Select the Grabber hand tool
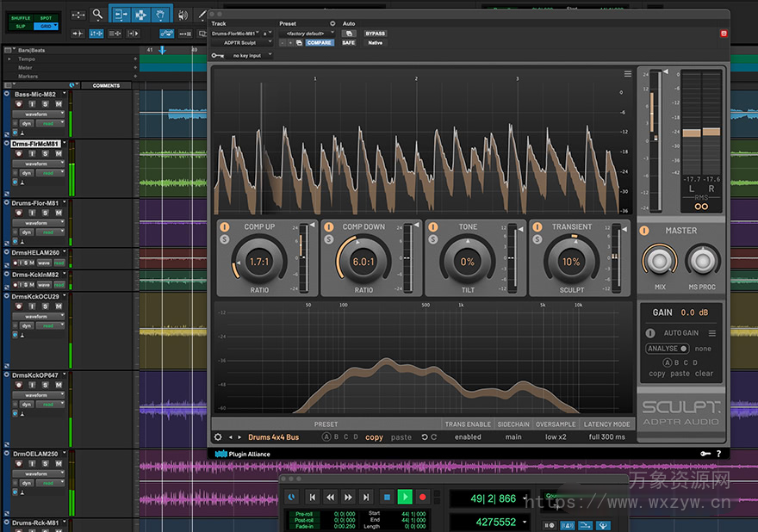 tap(160, 15)
